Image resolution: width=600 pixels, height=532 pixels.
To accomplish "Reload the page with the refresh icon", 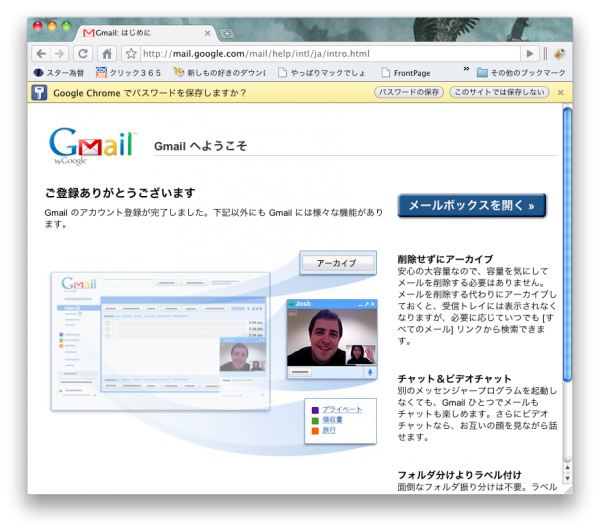I will [x=83, y=54].
